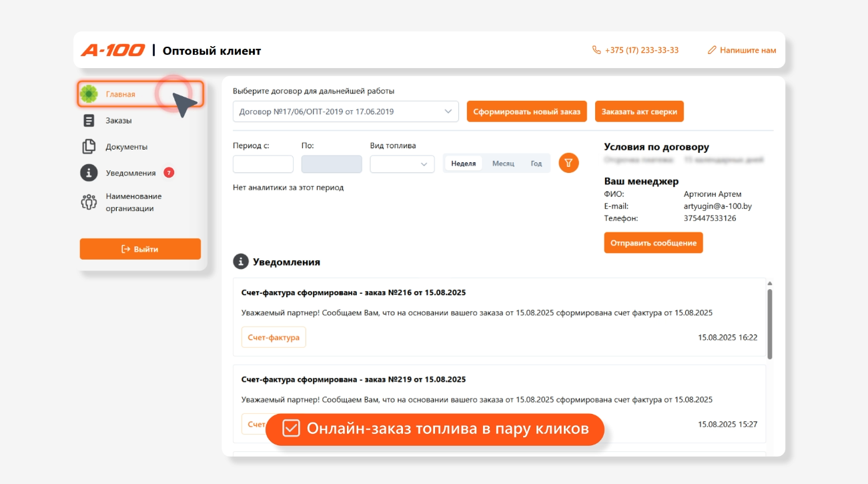Image resolution: width=868 pixels, height=484 pixels.
Task: Click the Уведомления info icon in sidebar
Action: pos(89,173)
